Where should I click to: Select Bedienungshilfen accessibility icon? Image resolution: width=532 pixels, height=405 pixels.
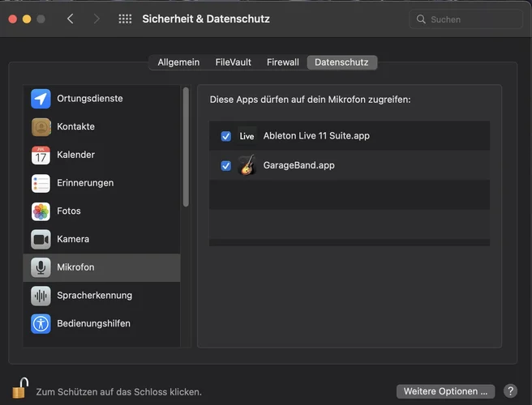click(x=41, y=324)
